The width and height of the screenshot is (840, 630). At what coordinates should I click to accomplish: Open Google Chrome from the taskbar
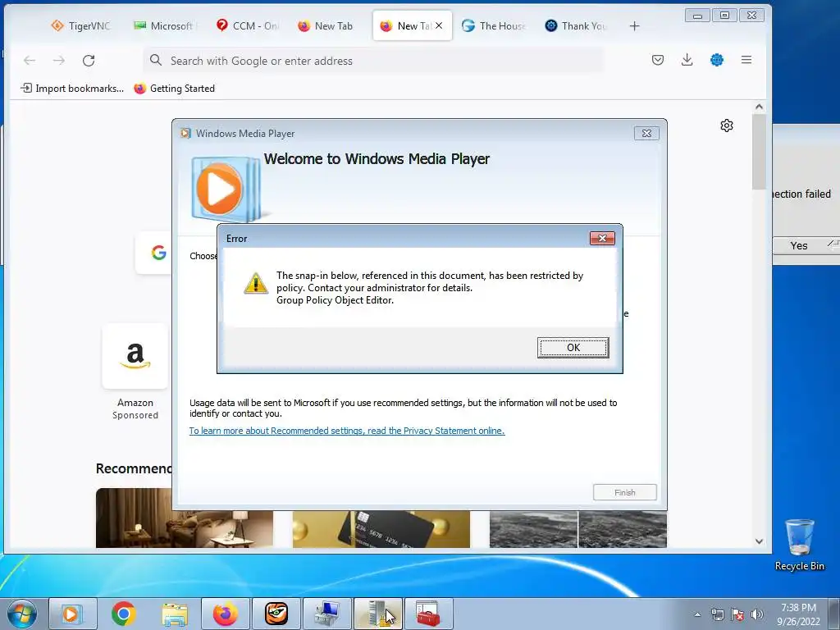coord(123,614)
